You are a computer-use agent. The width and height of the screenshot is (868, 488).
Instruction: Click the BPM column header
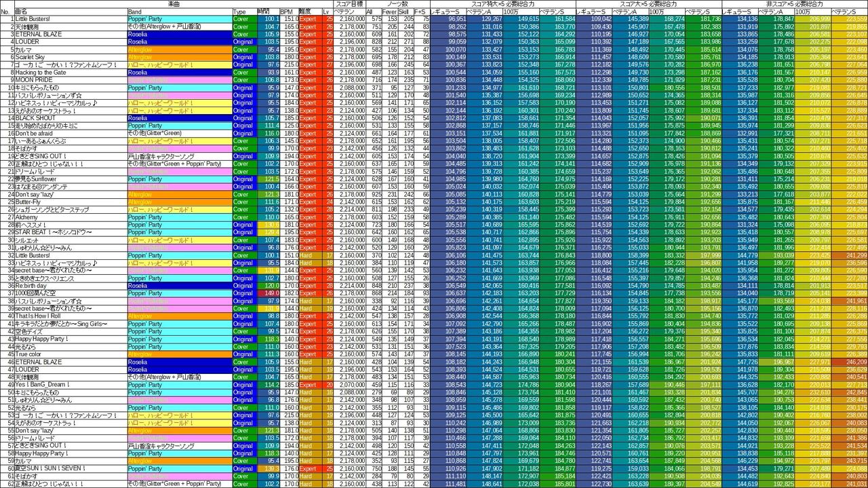[290, 12]
